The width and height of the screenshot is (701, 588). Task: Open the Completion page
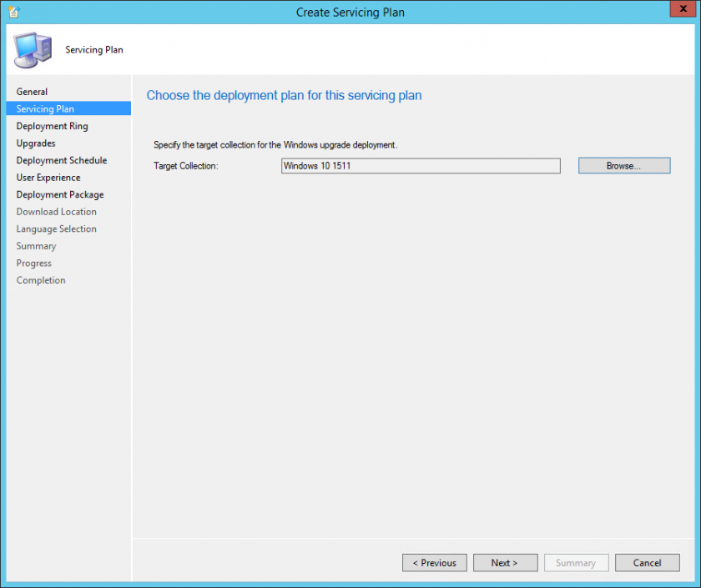pos(40,279)
